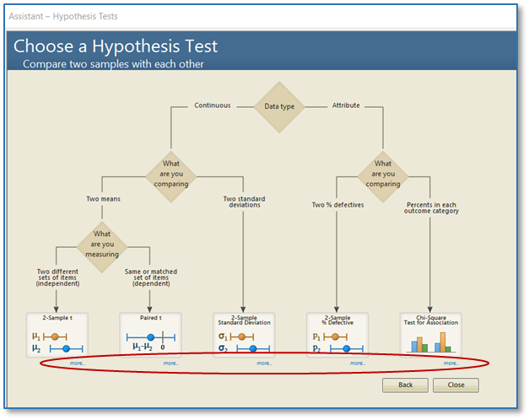The height and width of the screenshot is (420, 529).
Task: Click the 'Choose a Hypothesis Test' heading
Action: 116,46
